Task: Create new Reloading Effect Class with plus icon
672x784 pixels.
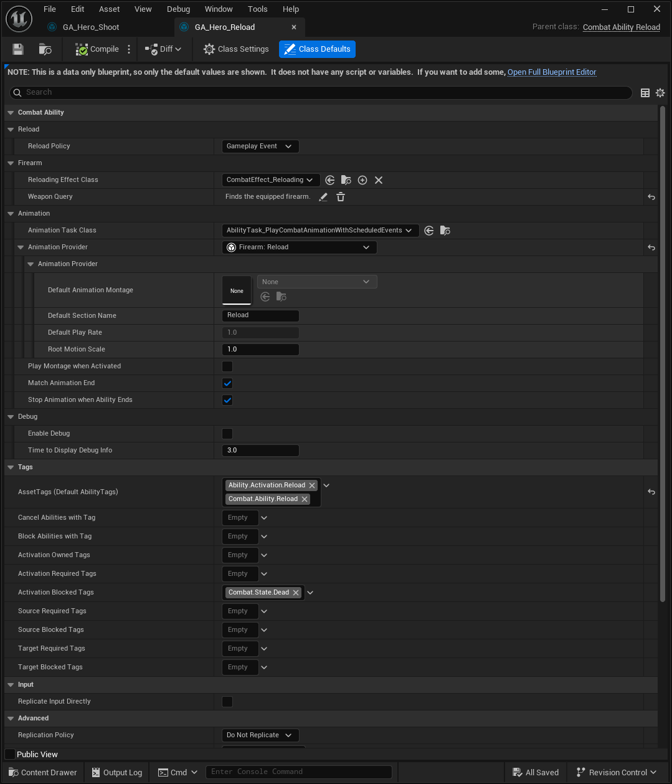Action: 362,180
